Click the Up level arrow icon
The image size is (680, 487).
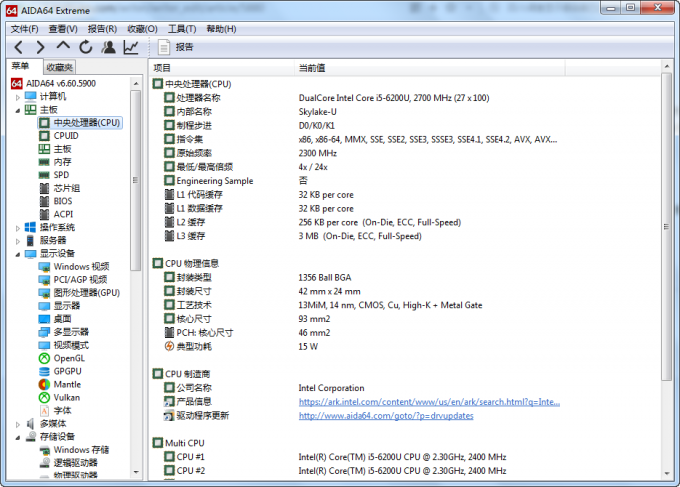click(63, 47)
